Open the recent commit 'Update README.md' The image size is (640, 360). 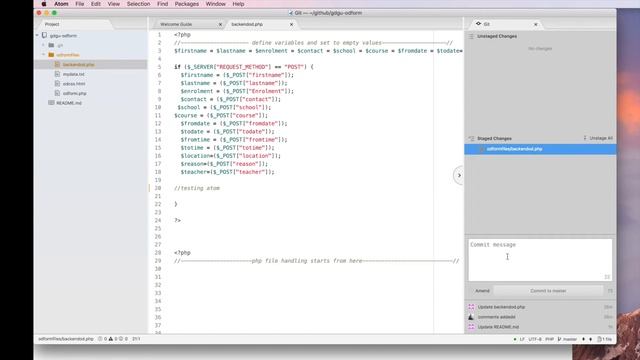click(x=498, y=327)
